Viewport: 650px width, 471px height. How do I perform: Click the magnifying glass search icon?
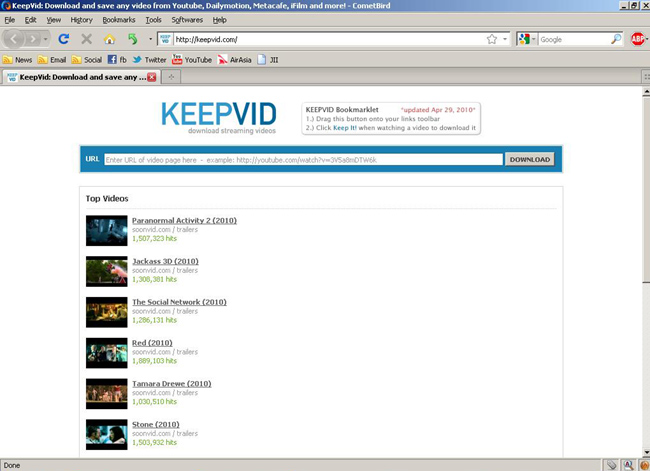[616, 39]
